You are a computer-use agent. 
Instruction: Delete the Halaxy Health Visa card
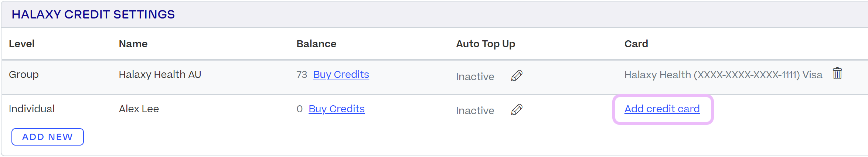pos(837,74)
